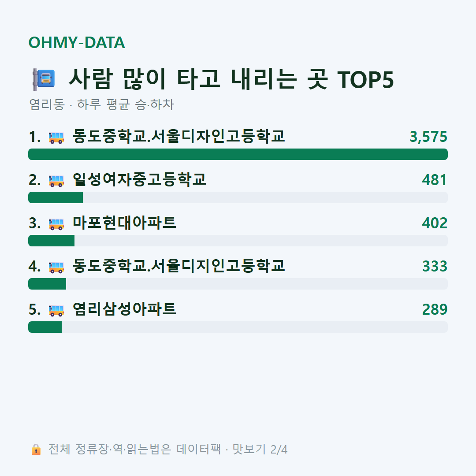Click the bus icon beside rank 4
476x476 pixels.
(x=56, y=267)
